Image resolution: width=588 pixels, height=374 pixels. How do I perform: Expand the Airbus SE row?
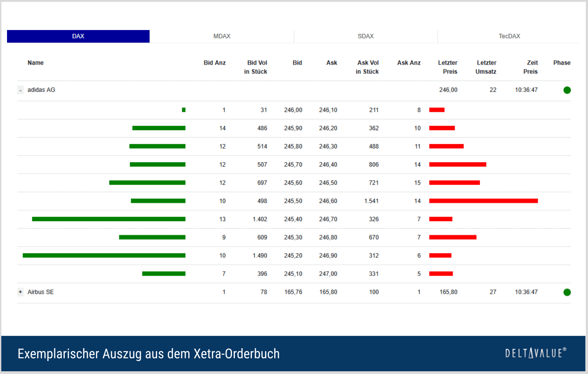(x=20, y=292)
